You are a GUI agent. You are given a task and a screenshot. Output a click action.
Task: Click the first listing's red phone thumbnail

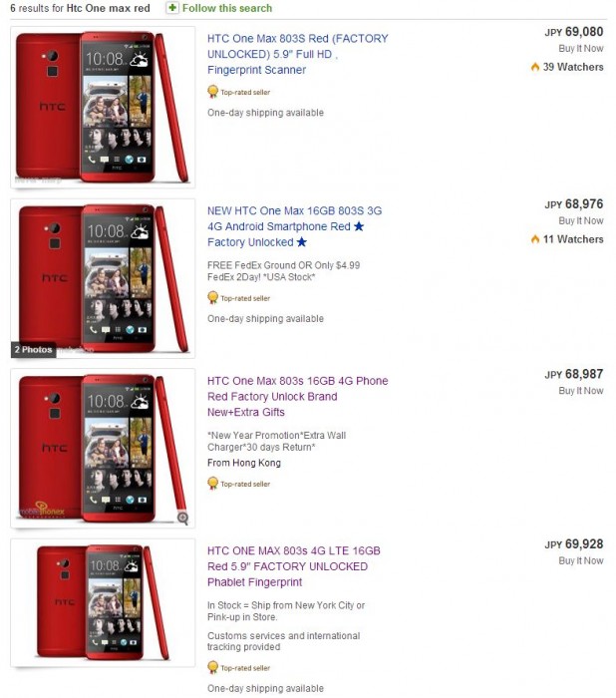(103, 108)
